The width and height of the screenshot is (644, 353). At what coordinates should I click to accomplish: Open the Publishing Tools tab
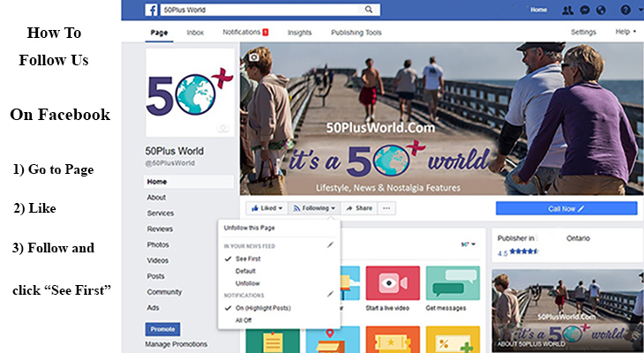[x=356, y=33]
